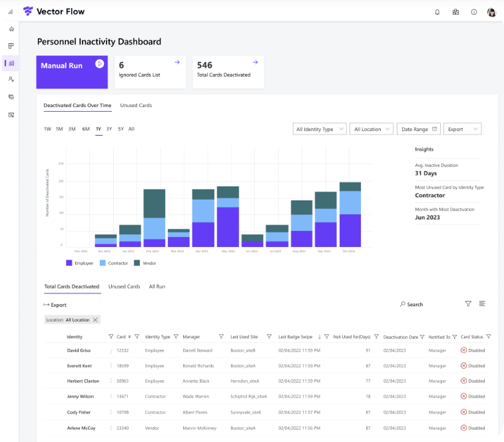Select the 3M time range option
Viewport: 504px width, 442px height.
pos(72,129)
